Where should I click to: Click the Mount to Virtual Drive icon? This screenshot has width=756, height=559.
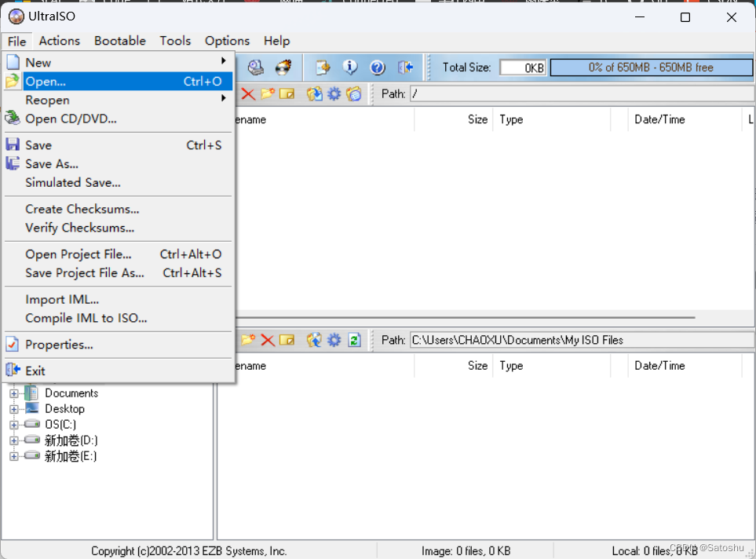click(x=257, y=68)
